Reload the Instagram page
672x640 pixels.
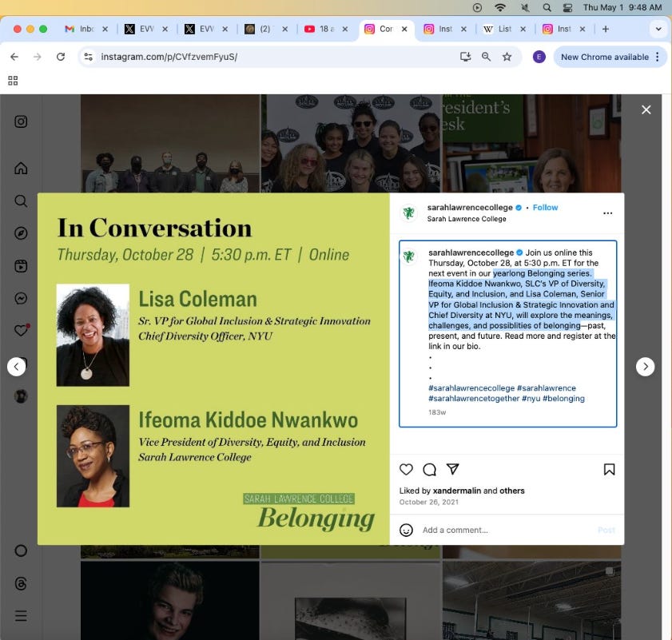pyautogui.click(x=61, y=57)
